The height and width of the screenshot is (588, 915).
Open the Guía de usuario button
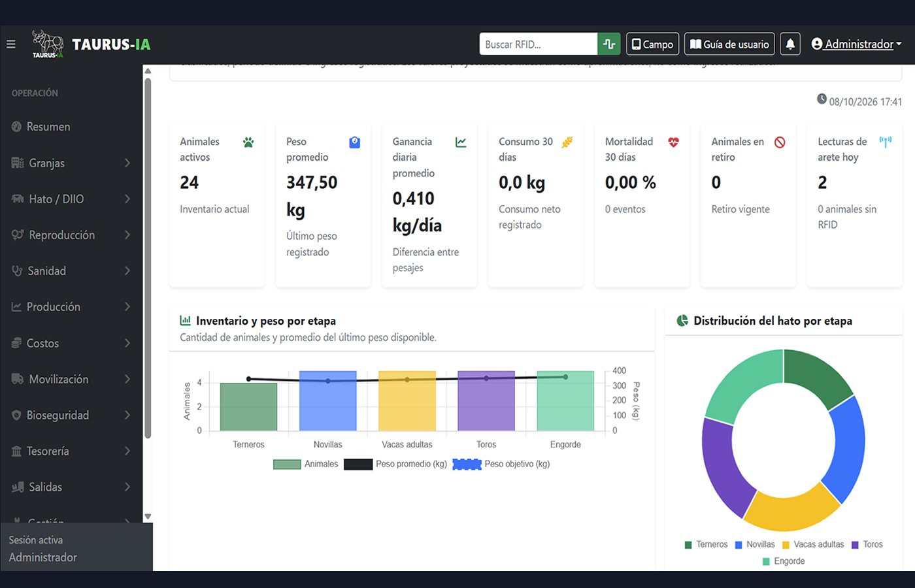pos(729,44)
